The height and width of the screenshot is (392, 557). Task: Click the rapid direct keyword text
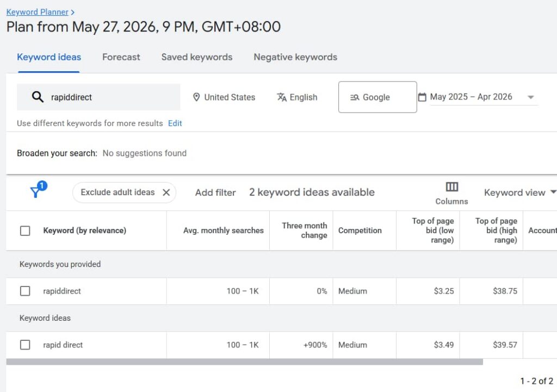pos(63,345)
